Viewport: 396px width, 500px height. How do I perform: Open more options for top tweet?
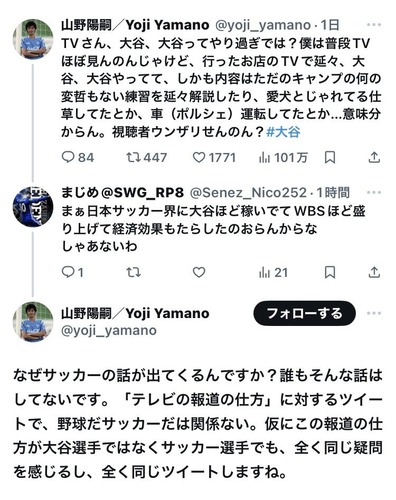(x=374, y=25)
